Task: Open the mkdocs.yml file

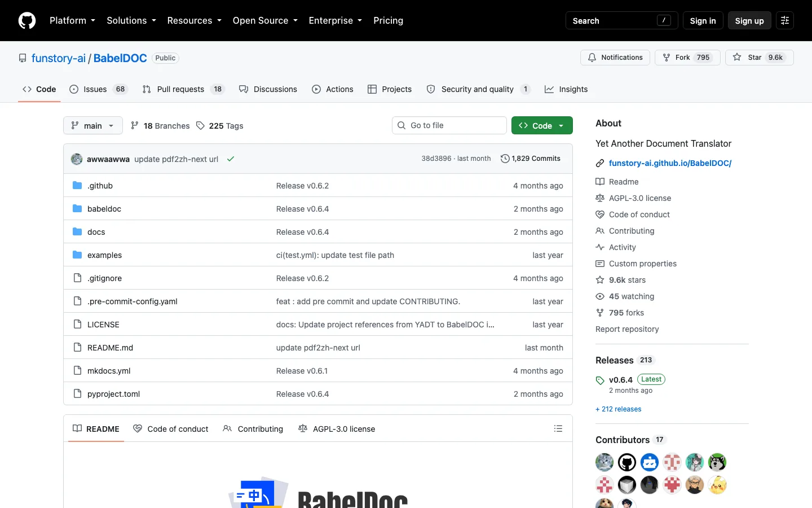Action: 109,371
